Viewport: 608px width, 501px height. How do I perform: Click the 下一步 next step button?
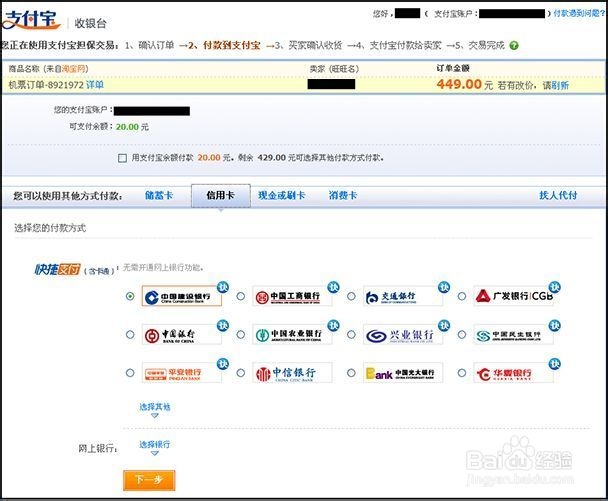point(149,480)
